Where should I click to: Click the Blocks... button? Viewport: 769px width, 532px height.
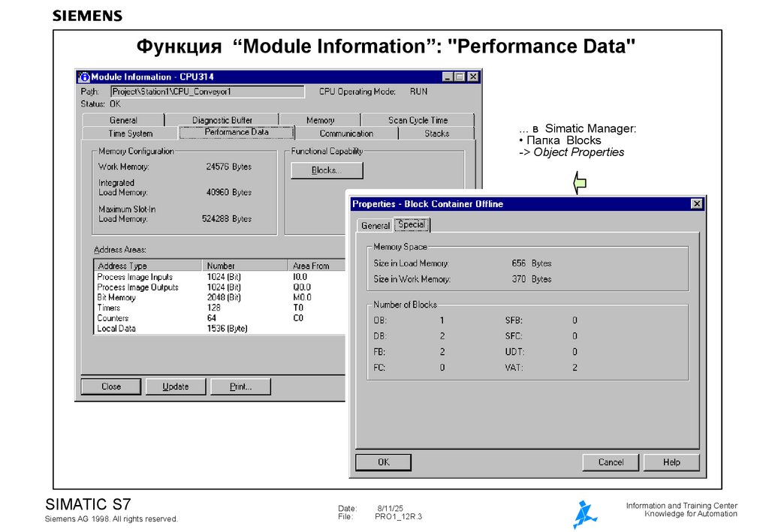327,170
